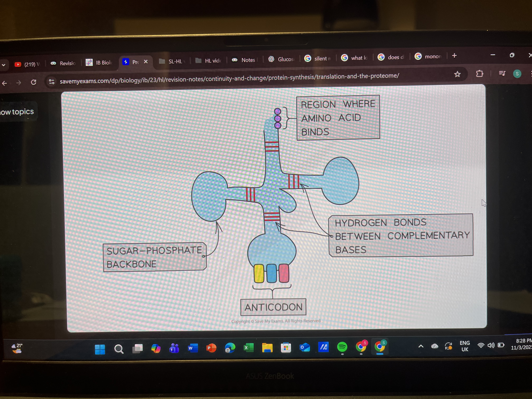Open Task View from the taskbar
Screen dimensions: 532x399
pyautogui.click(x=138, y=348)
